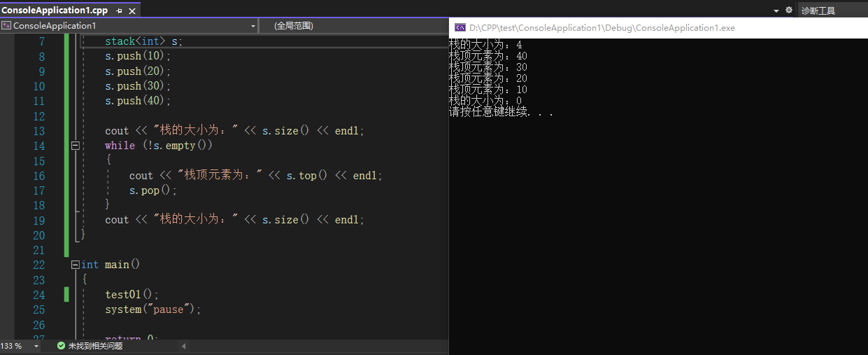
Task: Click line number 13 in the gutter
Action: click(38, 131)
